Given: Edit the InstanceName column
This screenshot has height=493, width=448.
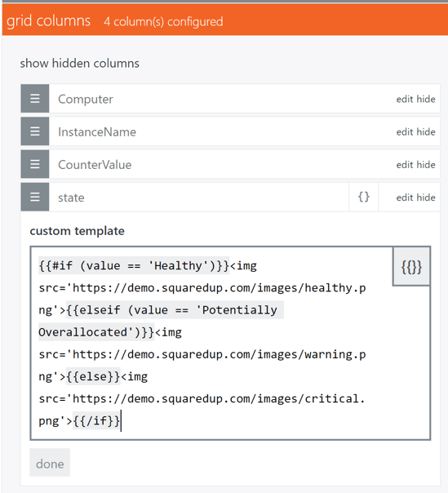Looking at the screenshot, I should pyautogui.click(x=405, y=131).
